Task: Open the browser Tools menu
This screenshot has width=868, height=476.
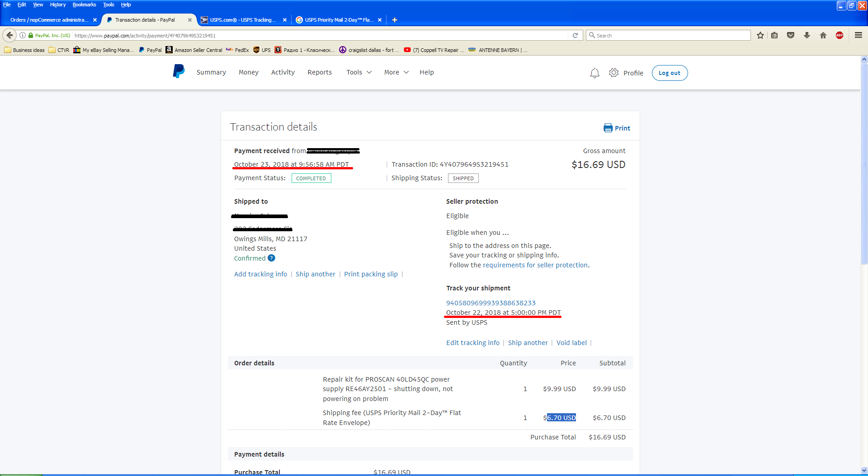Action: 108,5
